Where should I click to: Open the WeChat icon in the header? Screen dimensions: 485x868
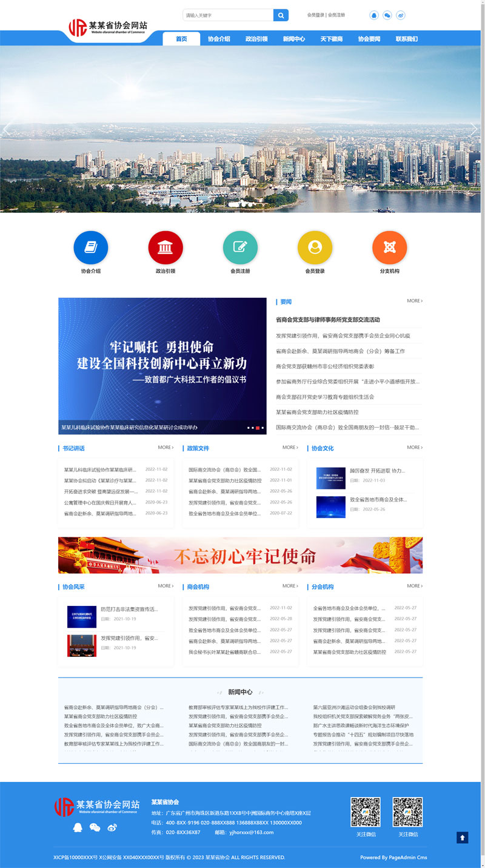pos(387,15)
